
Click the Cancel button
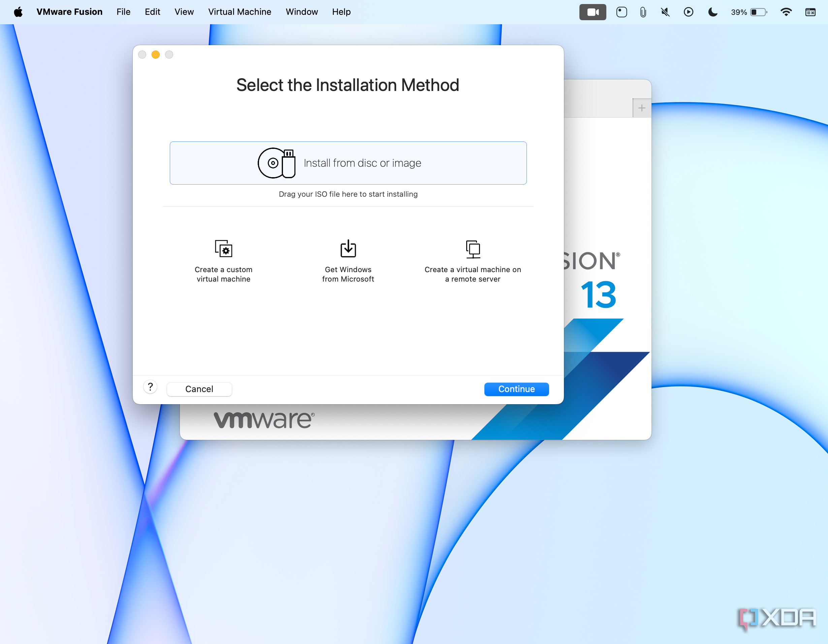click(x=199, y=389)
